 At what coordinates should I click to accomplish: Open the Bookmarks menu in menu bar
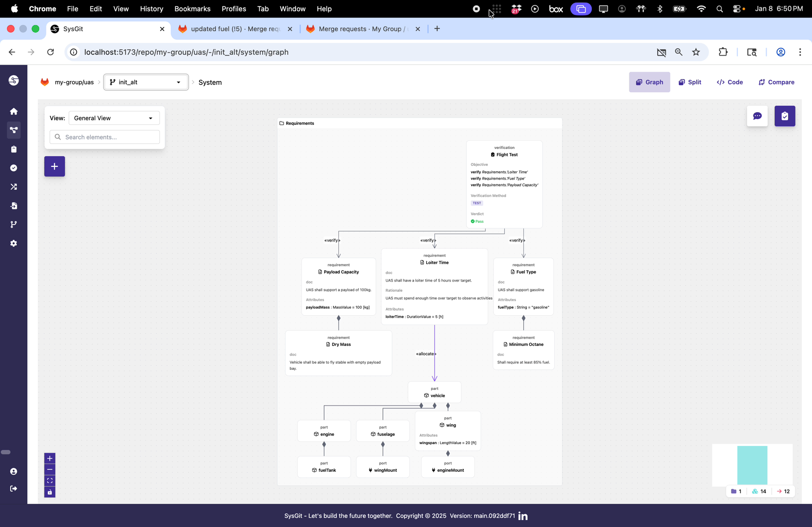point(192,9)
